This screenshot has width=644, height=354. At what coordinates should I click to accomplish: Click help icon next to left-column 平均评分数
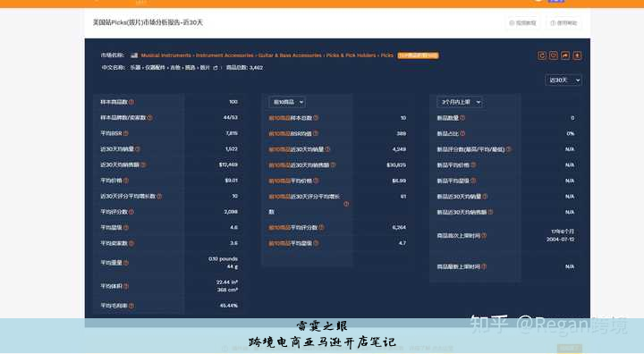coord(131,212)
